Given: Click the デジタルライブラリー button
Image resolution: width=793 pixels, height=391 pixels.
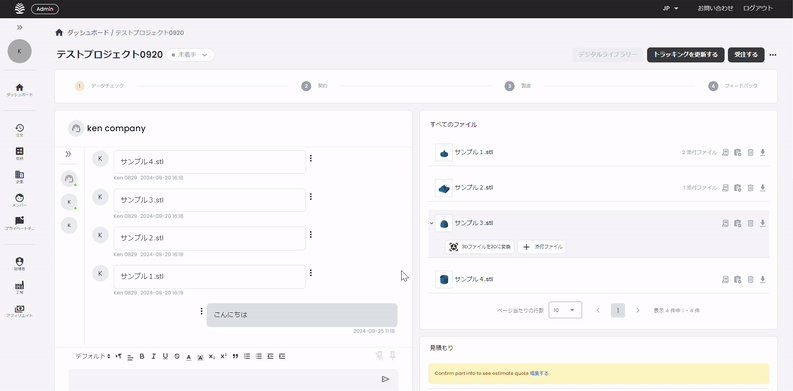Looking at the screenshot, I should click(608, 55).
